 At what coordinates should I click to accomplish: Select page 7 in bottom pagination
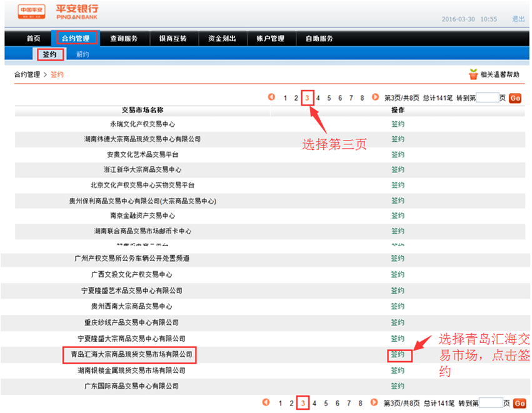pos(349,403)
